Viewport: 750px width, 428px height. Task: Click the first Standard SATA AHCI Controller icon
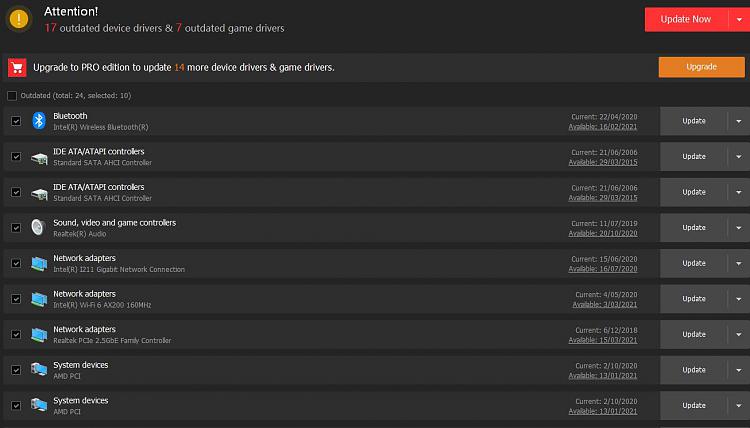coord(39,157)
